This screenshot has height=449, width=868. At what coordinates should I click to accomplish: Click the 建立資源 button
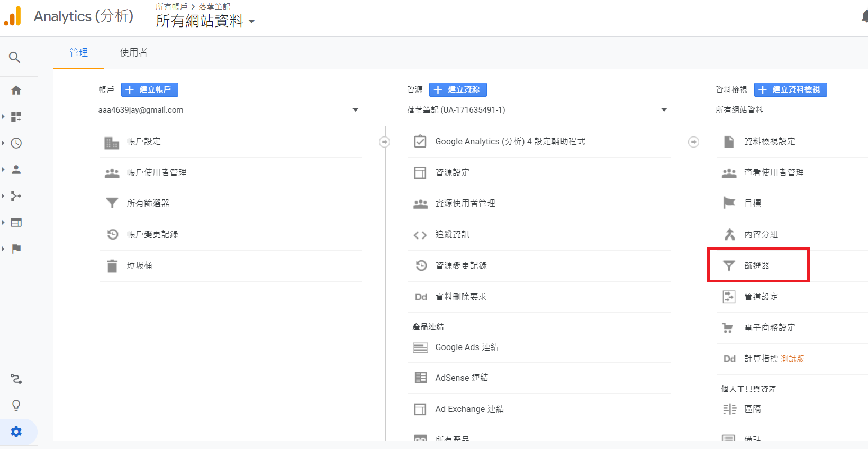pos(458,89)
